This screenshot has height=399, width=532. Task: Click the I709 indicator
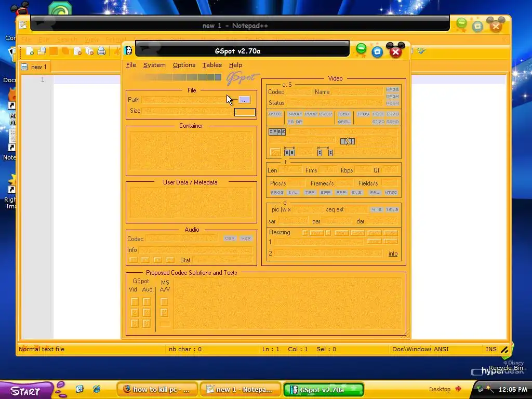pyautogui.click(x=363, y=114)
